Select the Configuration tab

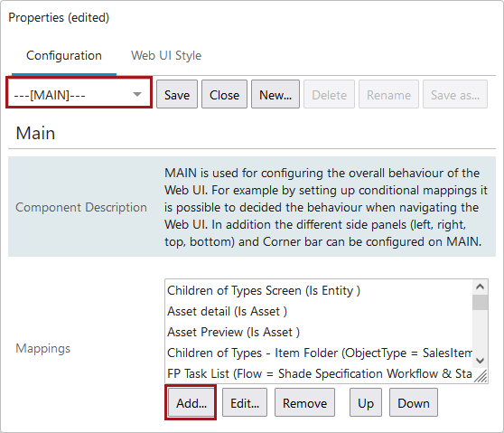tap(64, 55)
